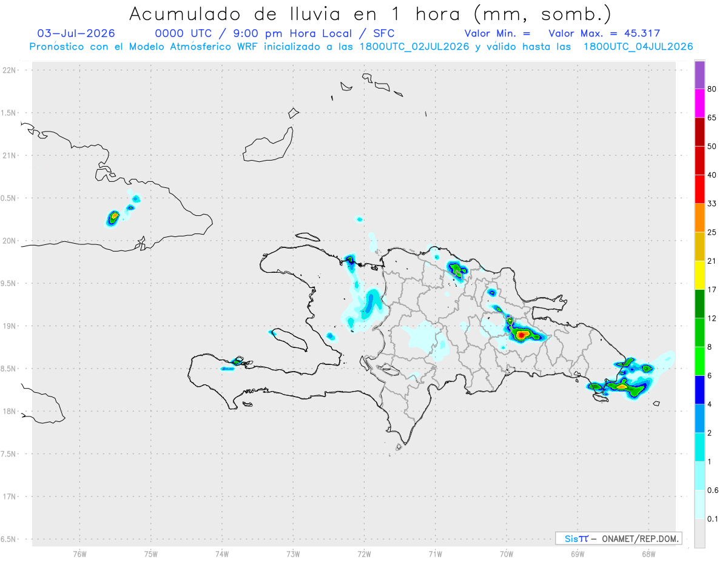Click the 'Sistt' logo text in the credit box
The width and height of the screenshot is (728, 562).
[576, 538]
